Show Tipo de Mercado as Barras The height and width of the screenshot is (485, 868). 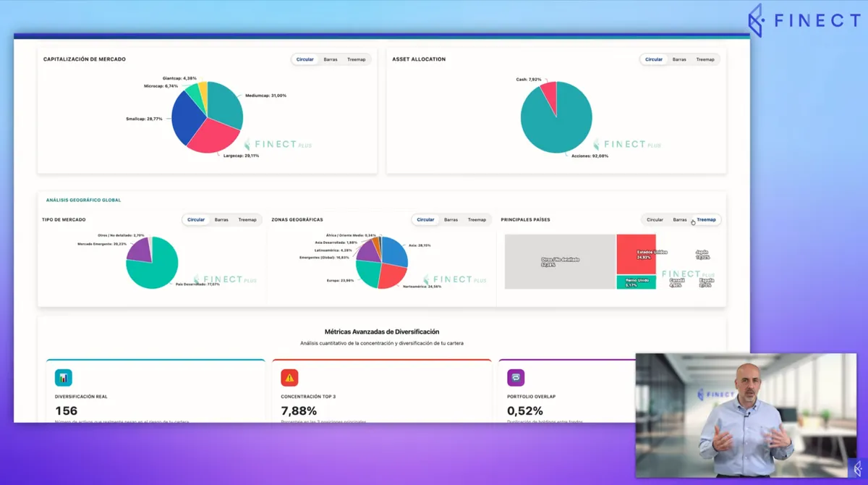221,219
